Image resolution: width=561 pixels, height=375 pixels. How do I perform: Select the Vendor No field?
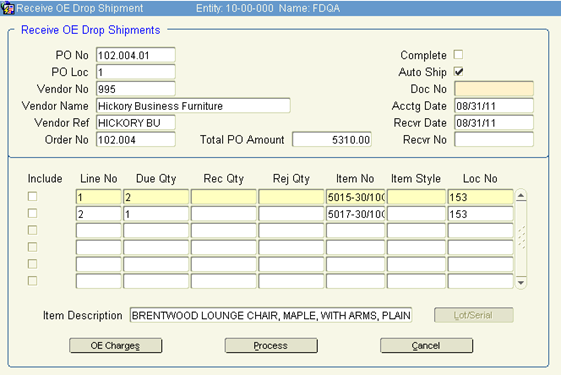click(136, 89)
